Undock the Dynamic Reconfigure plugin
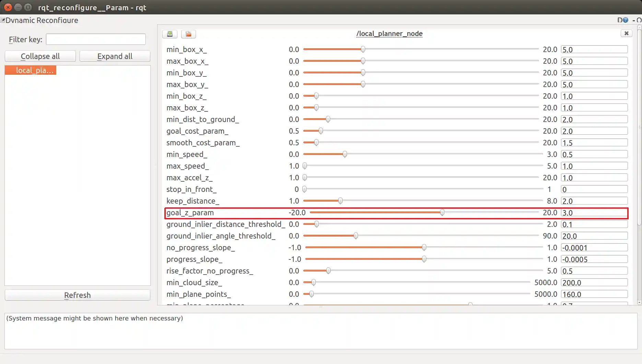The height and width of the screenshot is (364, 642). 634,20
